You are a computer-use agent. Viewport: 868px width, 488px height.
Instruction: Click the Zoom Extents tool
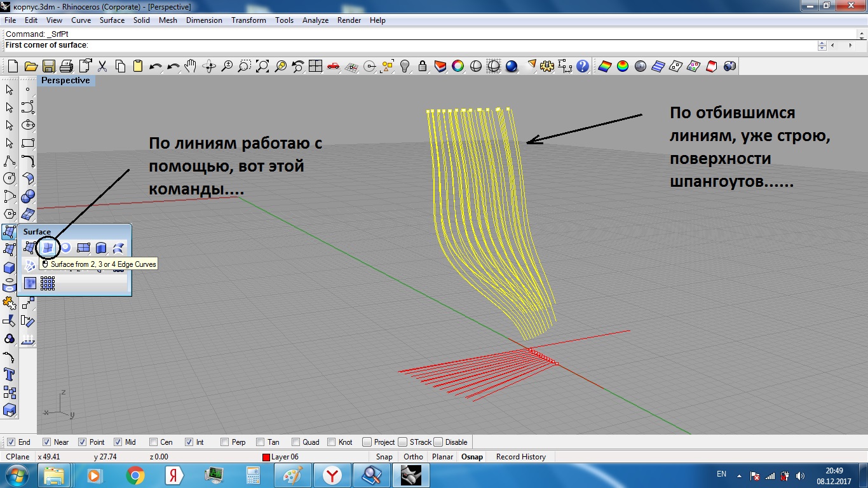(262, 66)
